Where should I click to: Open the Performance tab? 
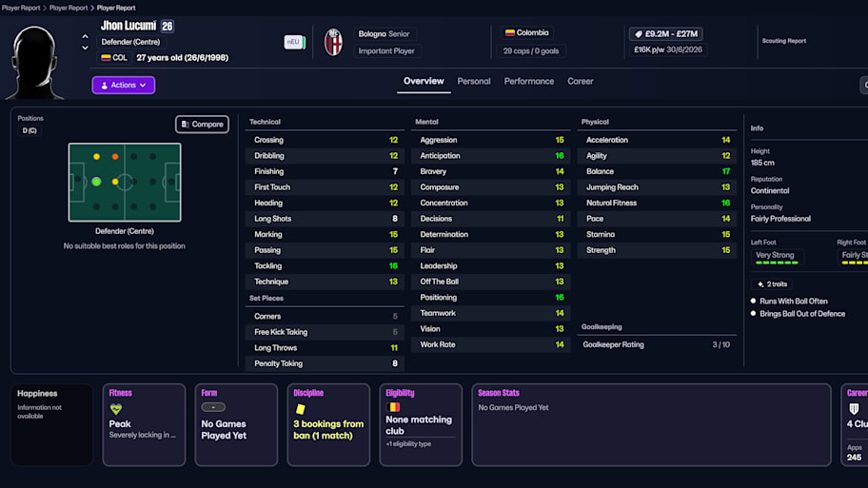point(528,82)
